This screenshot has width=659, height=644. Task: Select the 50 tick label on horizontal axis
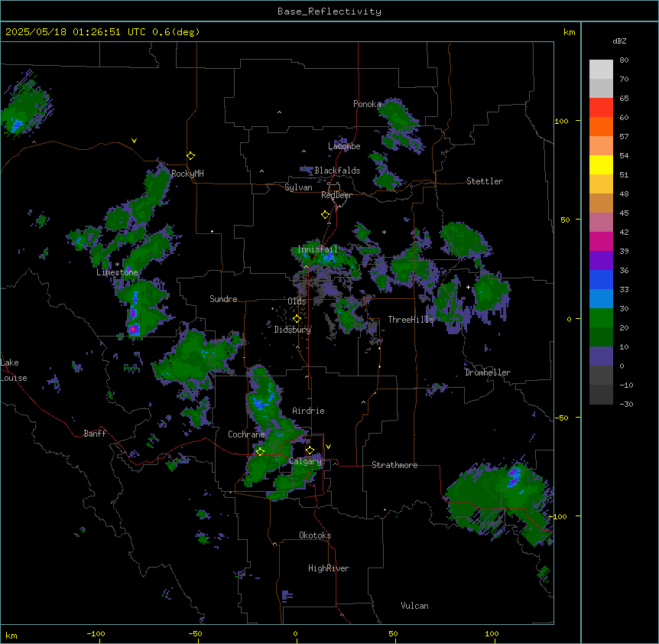pos(393,633)
